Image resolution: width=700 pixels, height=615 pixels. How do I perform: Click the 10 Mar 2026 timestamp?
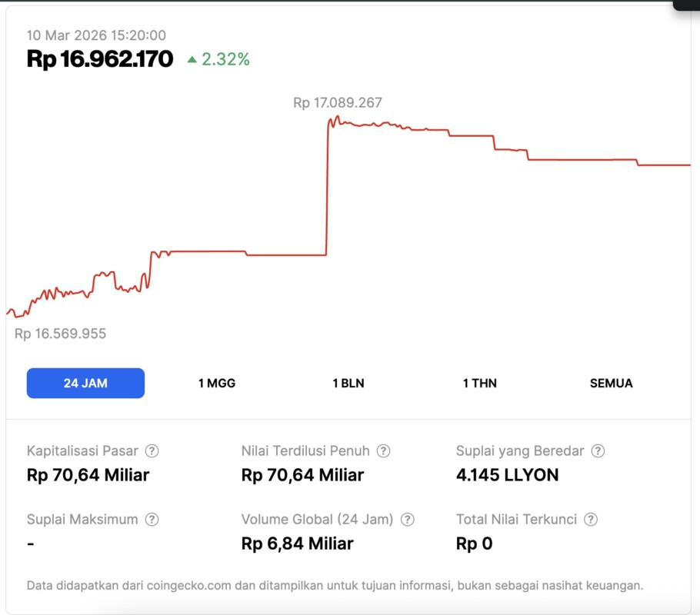[x=96, y=35]
